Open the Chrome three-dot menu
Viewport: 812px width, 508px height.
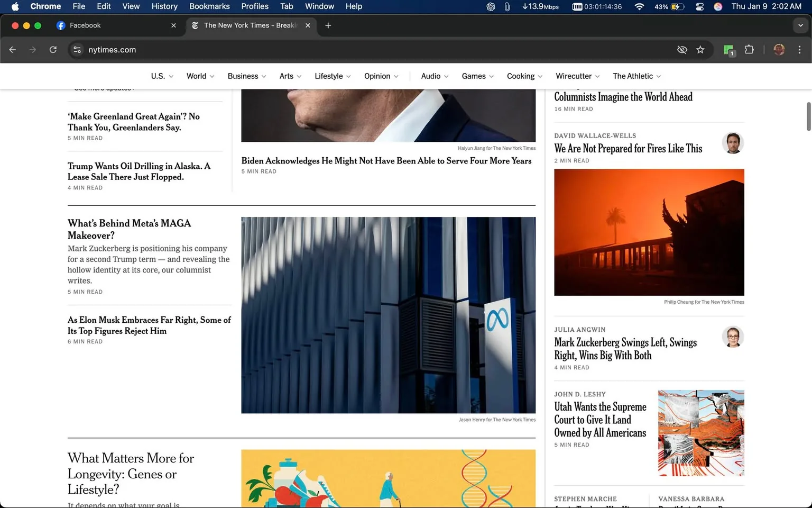800,50
